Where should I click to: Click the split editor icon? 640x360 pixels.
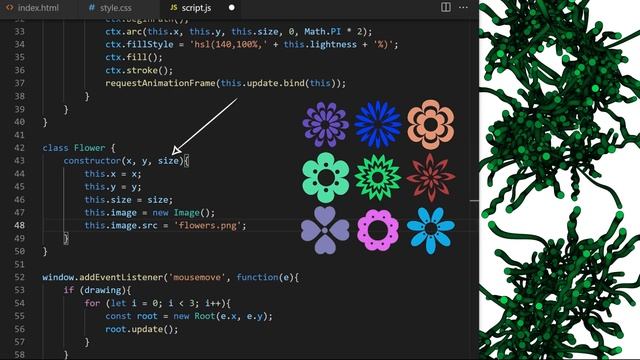(x=446, y=7)
